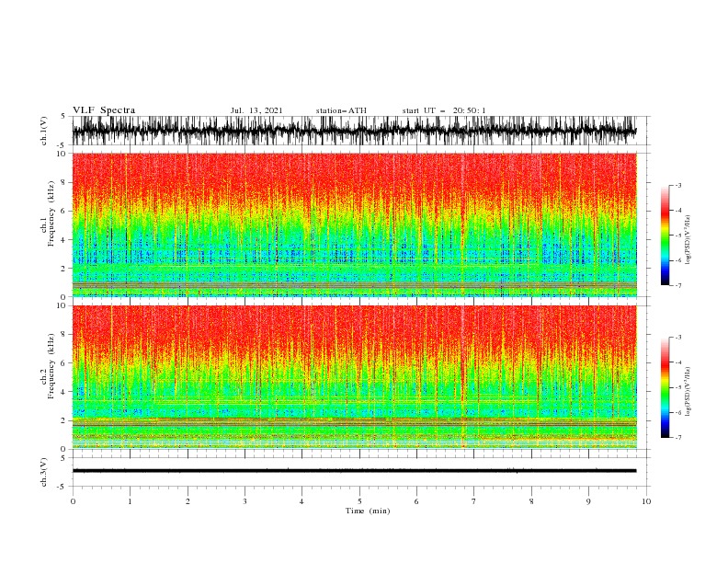
Task: Click time axis tick label "1"
Action: coord(130,501)
